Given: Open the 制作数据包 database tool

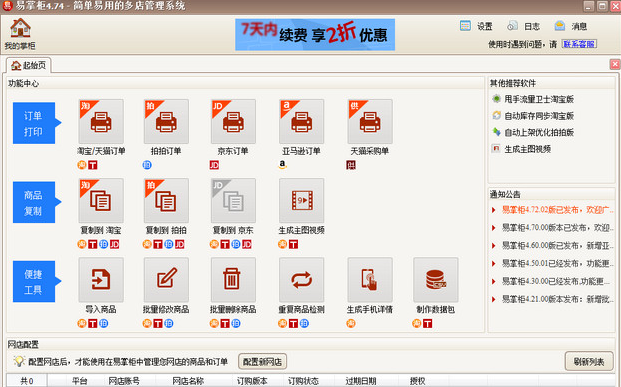Looking at the screenshot, I should [436, 280].
